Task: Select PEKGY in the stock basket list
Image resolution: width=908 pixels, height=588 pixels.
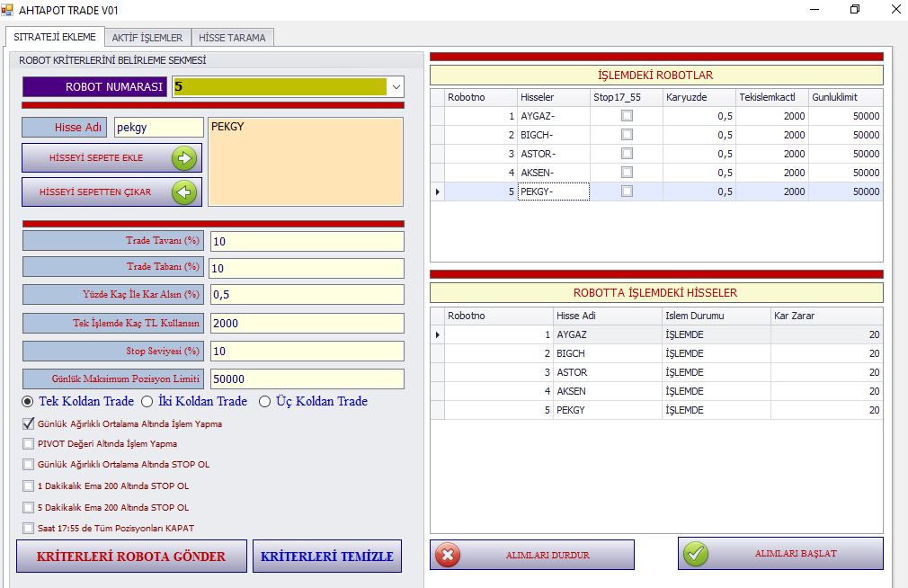Action: tap(227, 127)
